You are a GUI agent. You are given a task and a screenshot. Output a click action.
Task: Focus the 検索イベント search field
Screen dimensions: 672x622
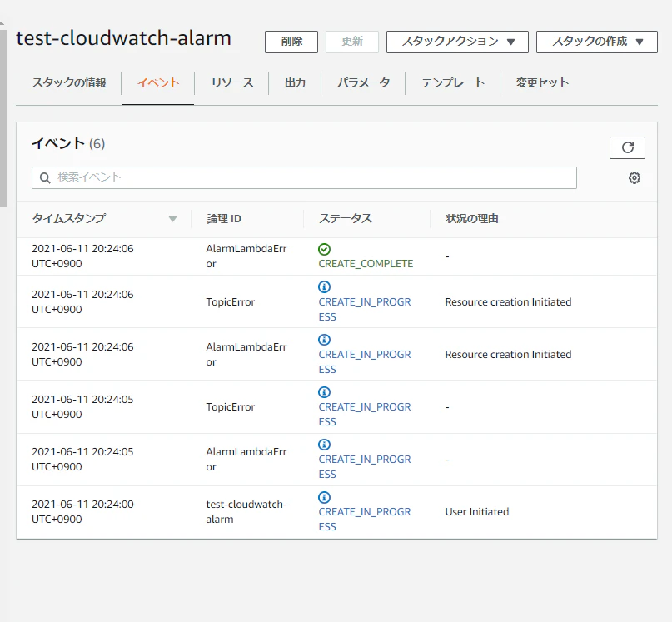click(304, 178)
